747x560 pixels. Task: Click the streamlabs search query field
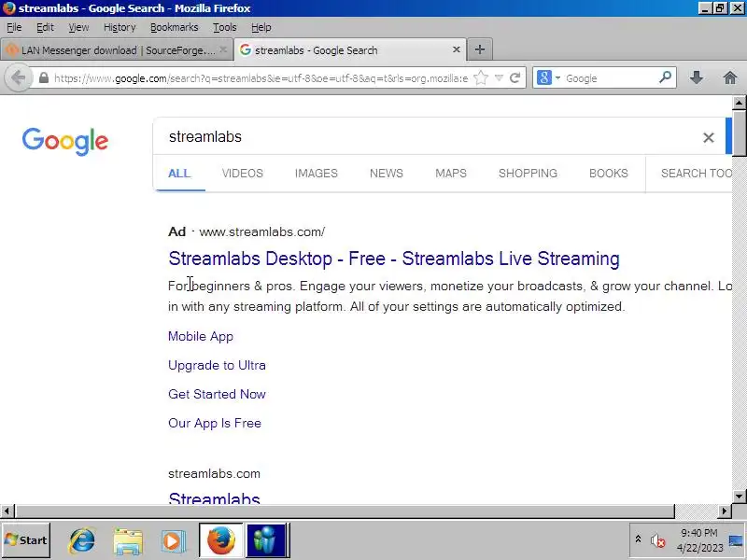tap(429, 136)
